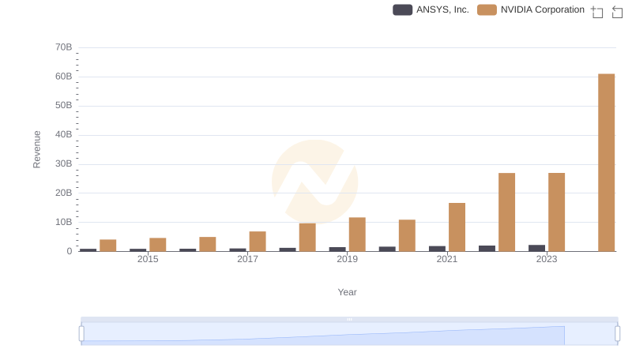Click the watermark logo in chart center
This screenshot has width=632, height=364.
click(314, 182)
